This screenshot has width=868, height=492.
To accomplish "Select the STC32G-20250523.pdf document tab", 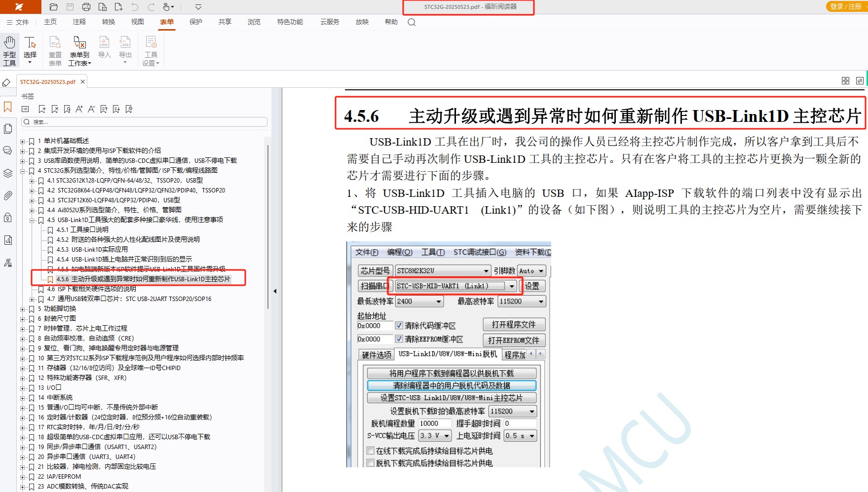I will pos(48,82).
